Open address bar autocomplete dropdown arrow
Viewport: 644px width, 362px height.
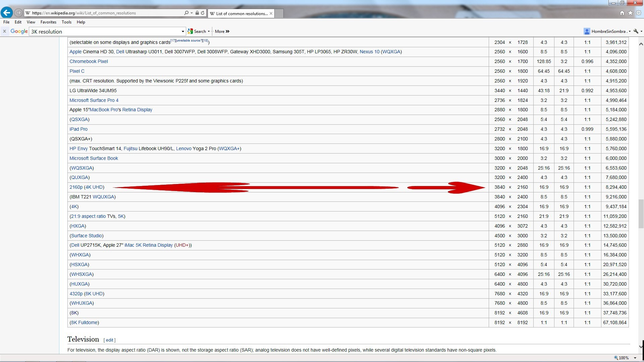pyautogui.click(x=192, y=13)
